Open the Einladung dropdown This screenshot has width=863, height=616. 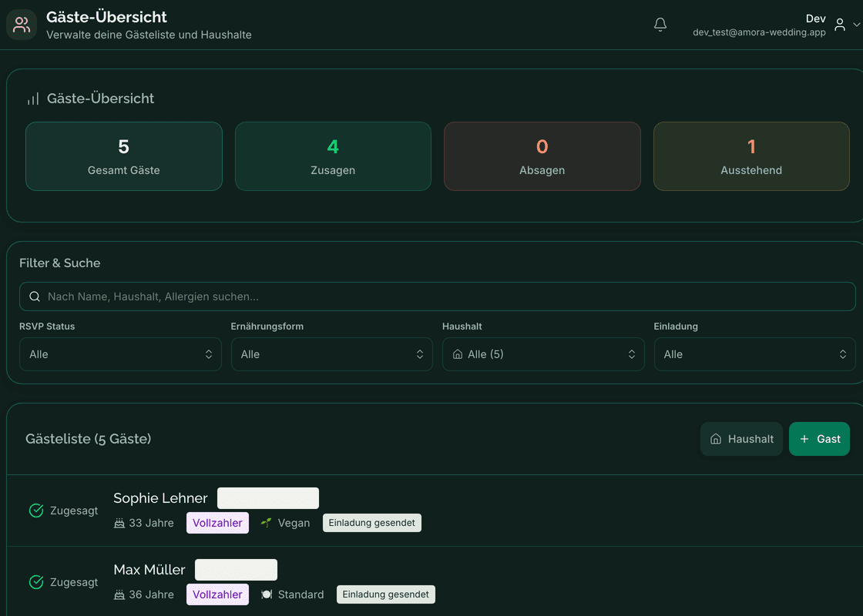pyautogui.click(x=754, y=354)
